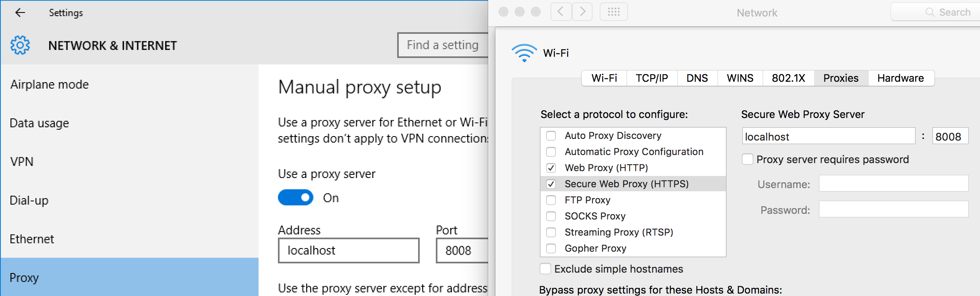Click the Settings back arrow
Viewport: 980px width, 296px height.
[x=20, y=12]
